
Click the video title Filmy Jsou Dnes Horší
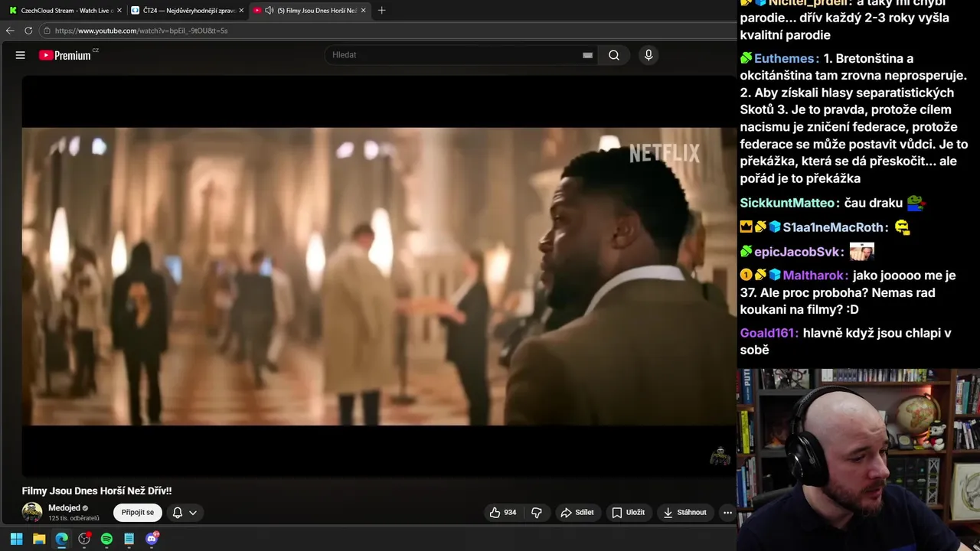coord(96,491)
